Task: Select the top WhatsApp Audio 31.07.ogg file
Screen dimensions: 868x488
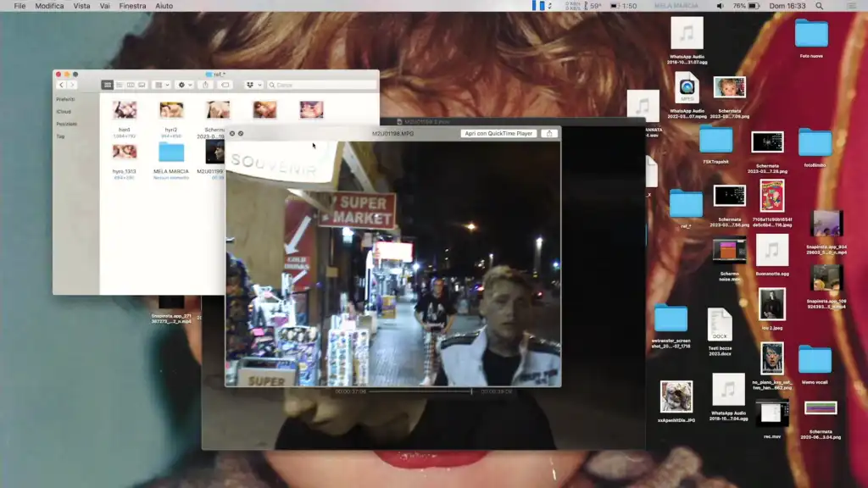Action: pyautogui.click(x=687, y=34)
